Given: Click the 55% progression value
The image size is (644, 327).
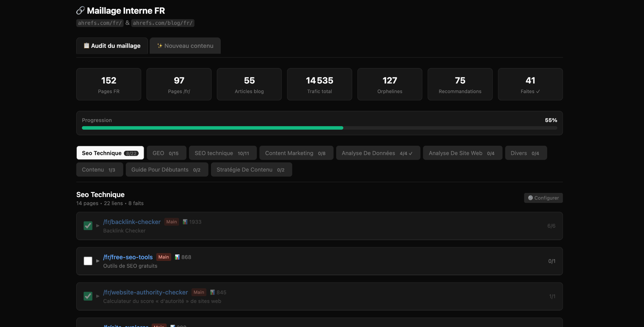Looking at the screenshot, I should coord(551,120).
